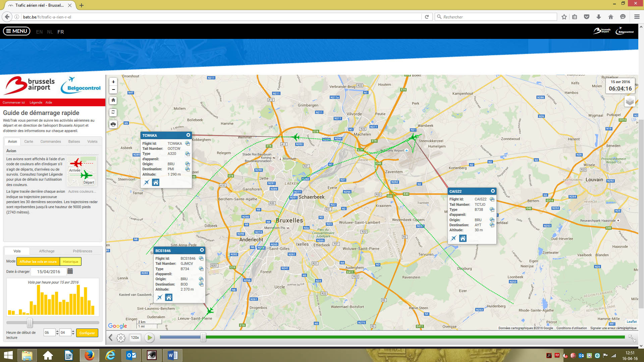Close the CAI522 flight popup
This screenshot has width=644, height=362.
[x=493, y=191]
